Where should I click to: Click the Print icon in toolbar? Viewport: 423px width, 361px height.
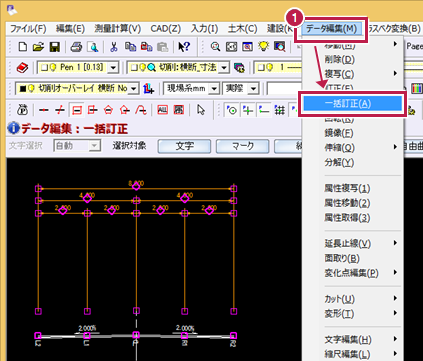click(76, 47)
